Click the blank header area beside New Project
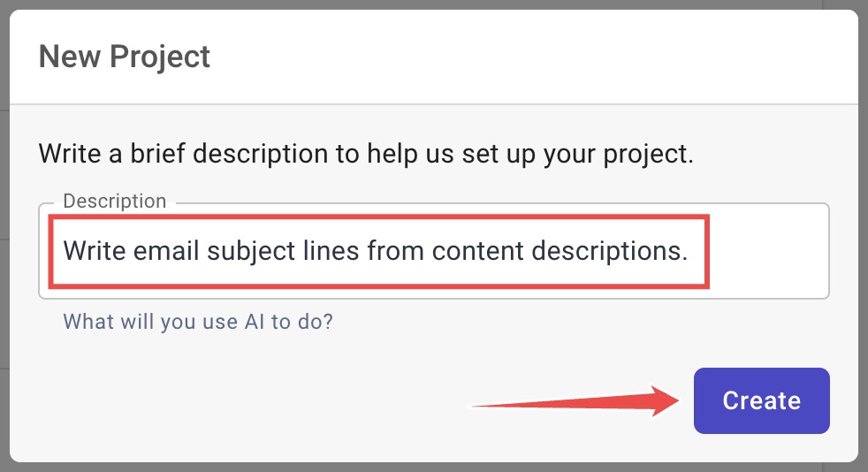This screenshot has width=868, height=472. [x=530, y=57]
